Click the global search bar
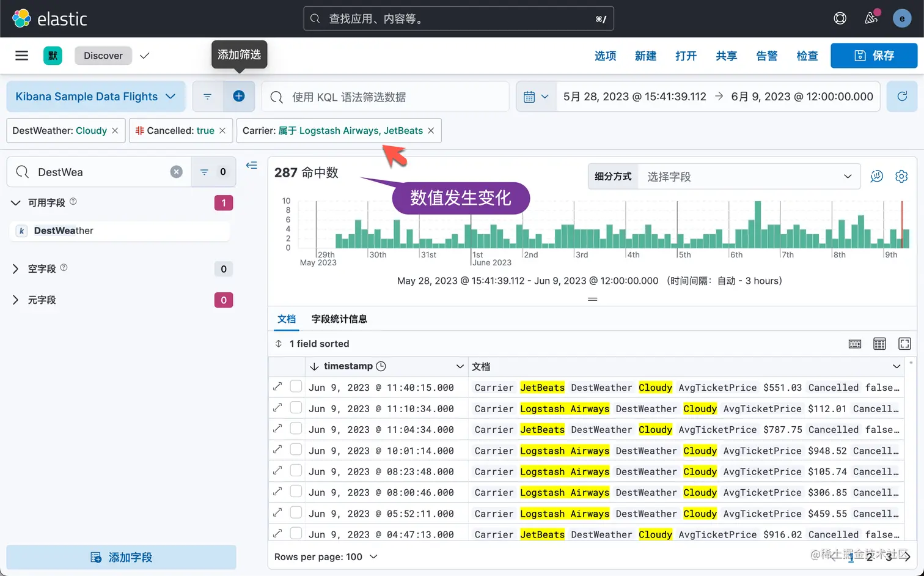Viewport: 924px width, 576px height. [458, 19]
